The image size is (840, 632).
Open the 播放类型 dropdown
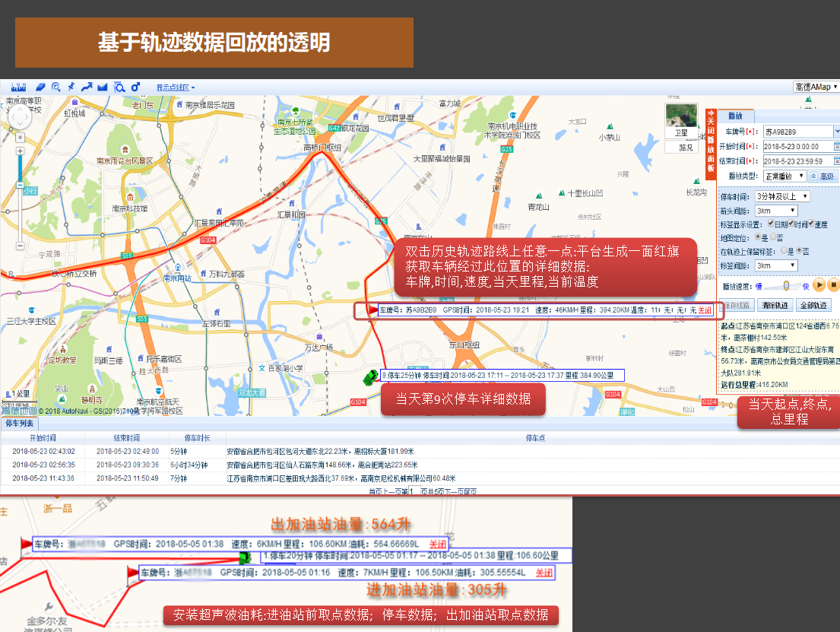click(x=782, y=176)
